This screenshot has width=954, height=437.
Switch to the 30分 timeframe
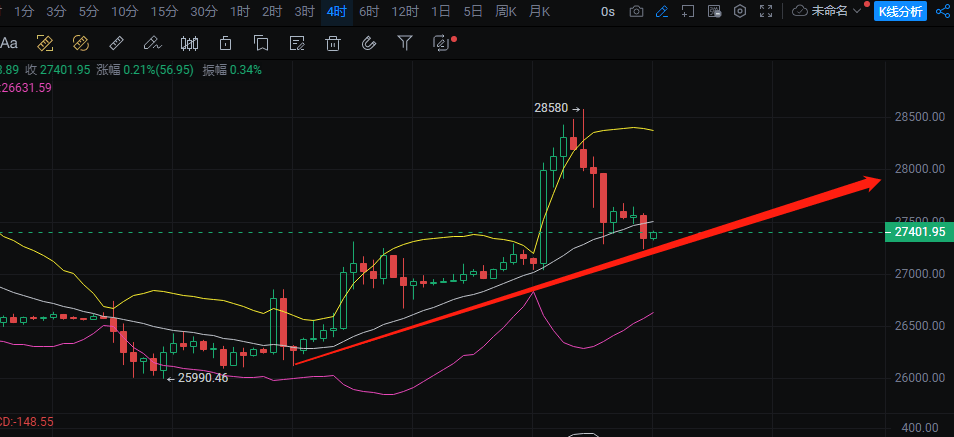click(203, 11)
